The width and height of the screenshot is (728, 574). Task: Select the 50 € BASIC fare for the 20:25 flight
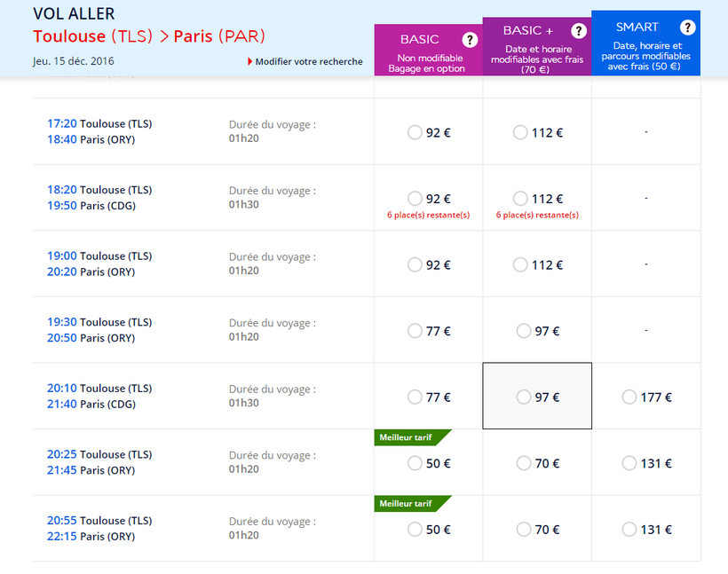pyautogui.click(x=415, y=463)
